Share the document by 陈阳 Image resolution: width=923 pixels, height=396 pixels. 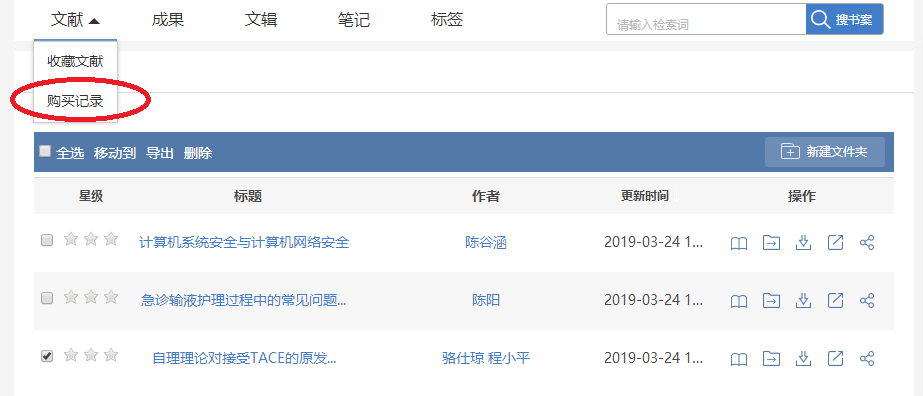pyautogui.click(x=867, y=301)
